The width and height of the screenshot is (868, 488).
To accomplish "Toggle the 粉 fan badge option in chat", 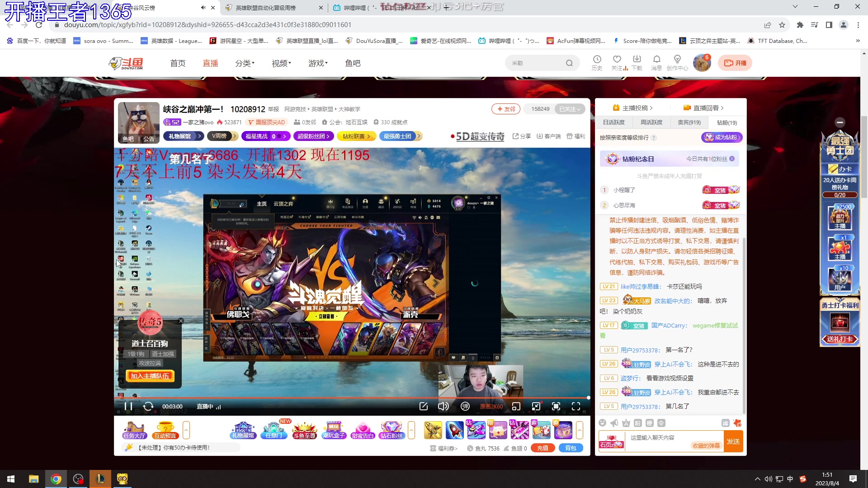I will click(637, 423).
